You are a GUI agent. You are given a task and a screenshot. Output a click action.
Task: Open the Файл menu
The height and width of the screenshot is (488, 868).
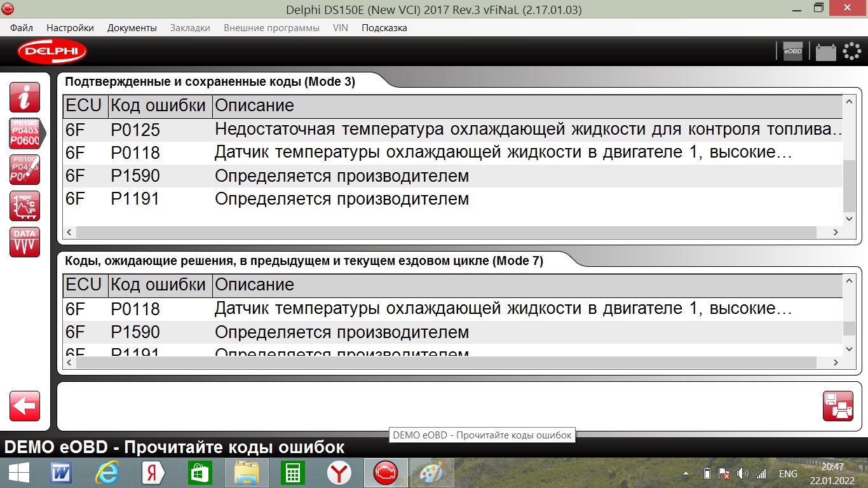click(22, 28)
